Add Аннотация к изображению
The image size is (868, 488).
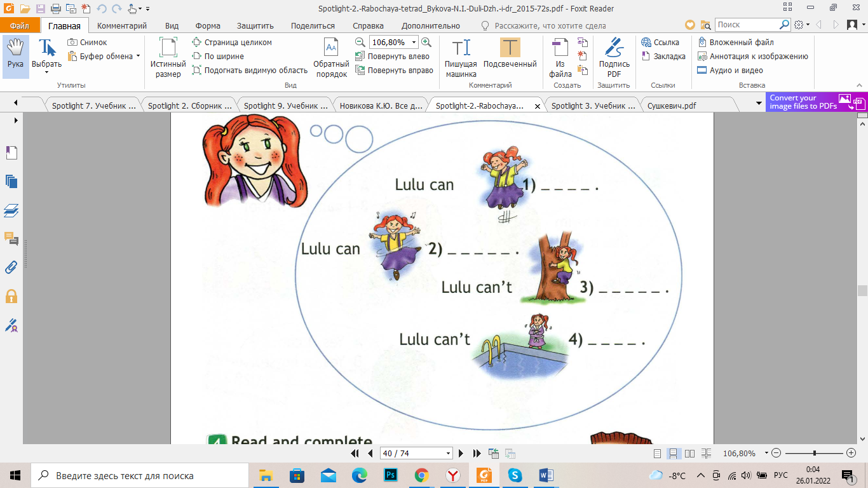[752, 57]
